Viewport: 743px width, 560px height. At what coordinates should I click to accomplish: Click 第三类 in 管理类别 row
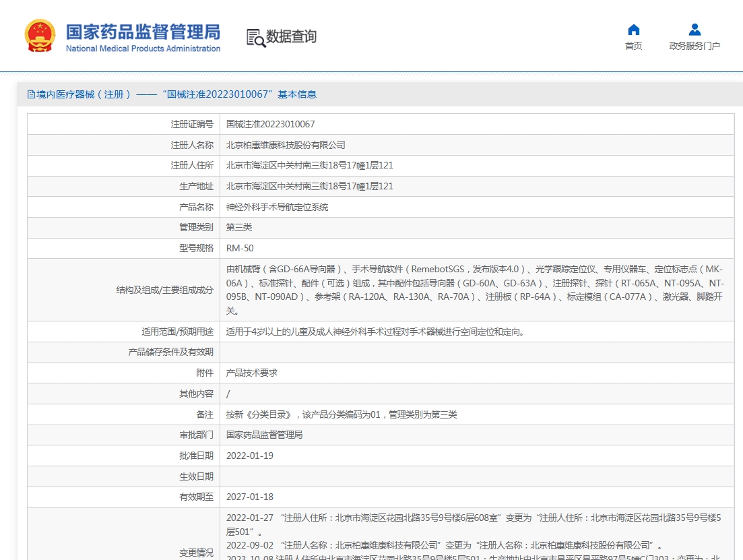click(239, 228)
